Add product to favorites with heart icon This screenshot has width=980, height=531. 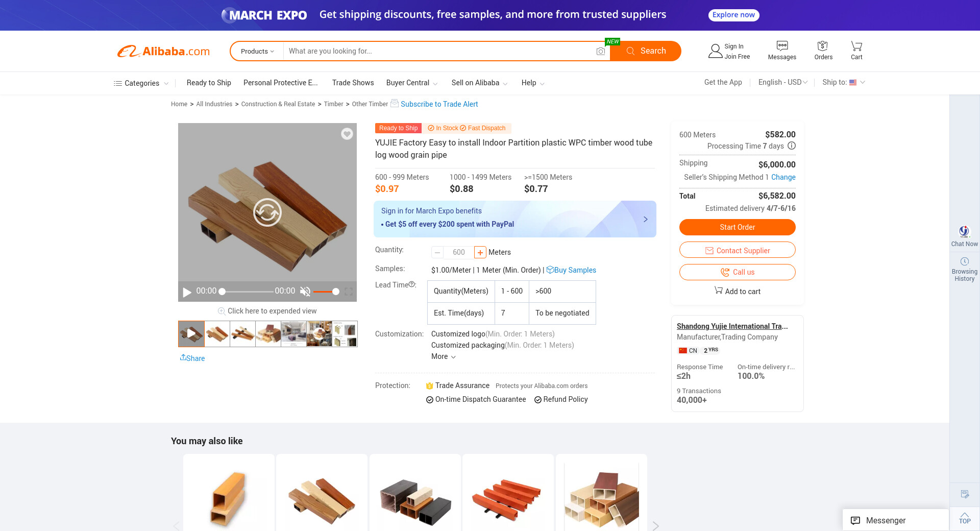pos(347,134)
